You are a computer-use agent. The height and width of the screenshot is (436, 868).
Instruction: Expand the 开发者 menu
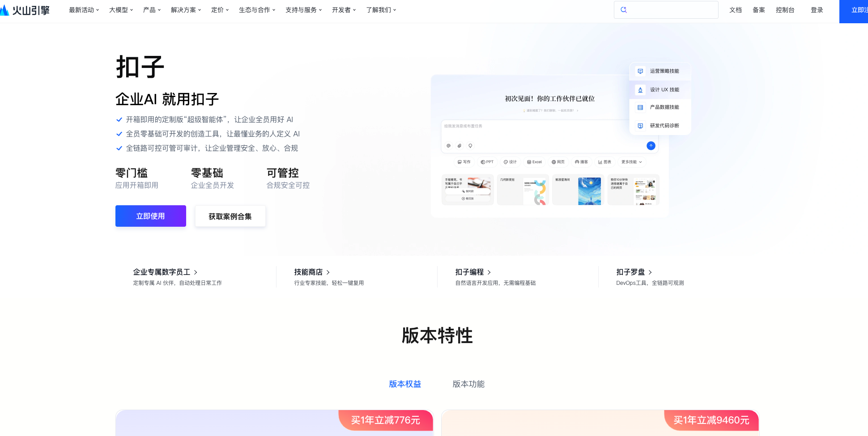point(344,10)
